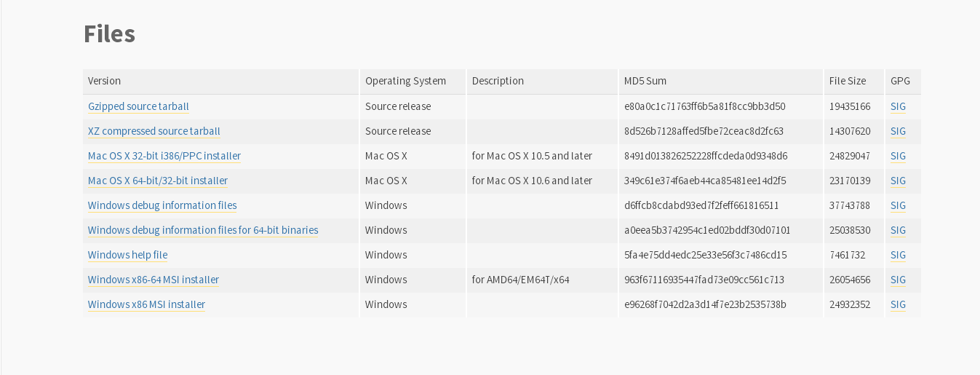Viewport: 980px width, 375px height.
Task: Download the Windows x86 MSI installer
Action: click(x=147, y=304)
